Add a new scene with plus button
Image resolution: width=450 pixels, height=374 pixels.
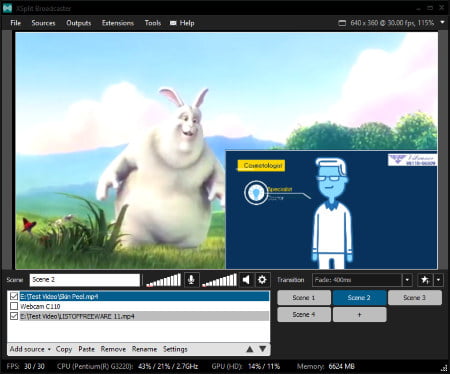[x=359, y=314]
